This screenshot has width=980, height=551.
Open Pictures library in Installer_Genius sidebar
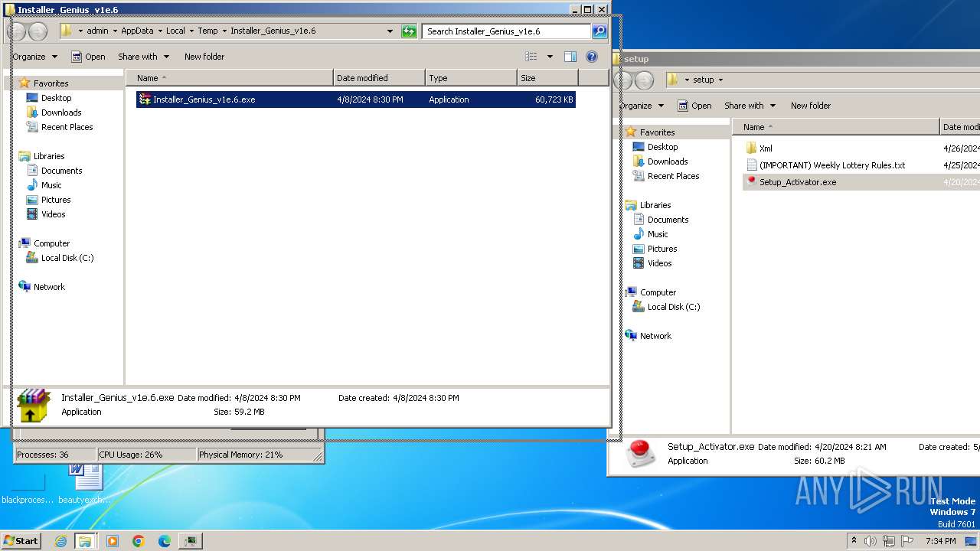(56, 200)
